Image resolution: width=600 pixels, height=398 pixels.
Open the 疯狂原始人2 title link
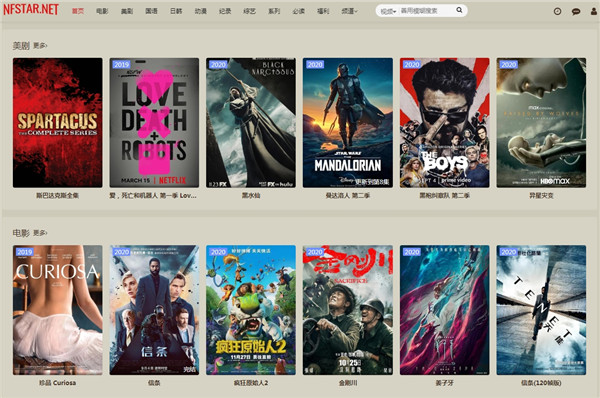pyautogui.click(x=251, y=382)
